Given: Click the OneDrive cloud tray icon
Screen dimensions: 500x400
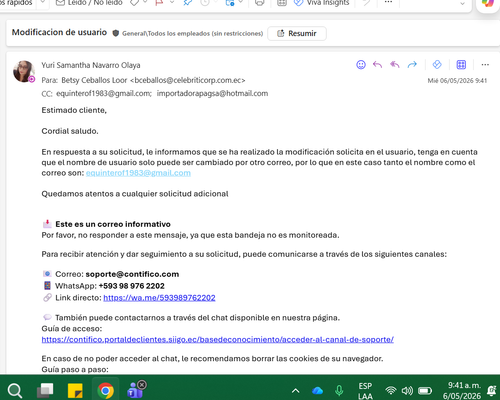Looking at the screenshot, I should click(x=317, y=390).
